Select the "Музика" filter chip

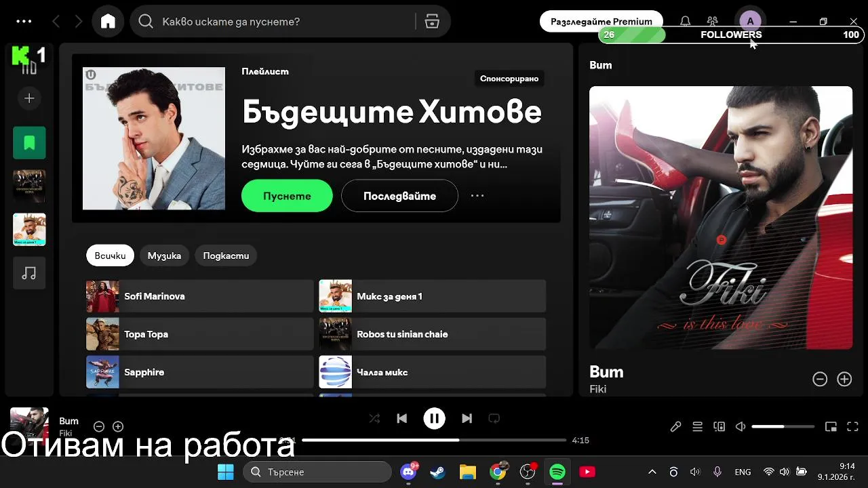coord(164,256)
